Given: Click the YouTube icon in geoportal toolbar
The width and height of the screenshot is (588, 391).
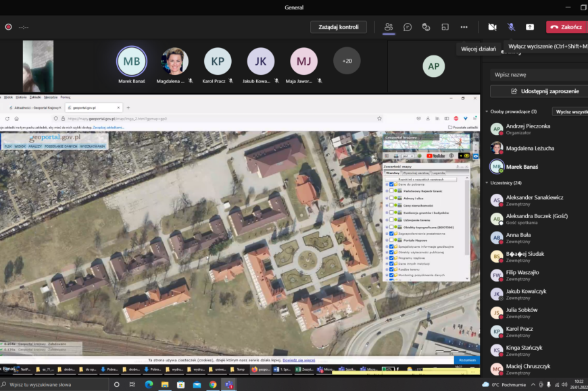Looking at the screenshot, I should 436,156.
